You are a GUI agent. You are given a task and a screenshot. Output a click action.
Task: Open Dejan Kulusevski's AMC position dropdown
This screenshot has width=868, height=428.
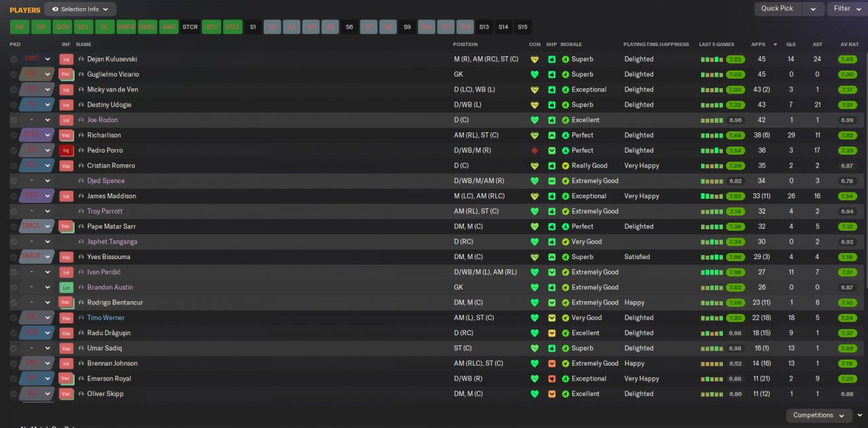coord(47,59)
